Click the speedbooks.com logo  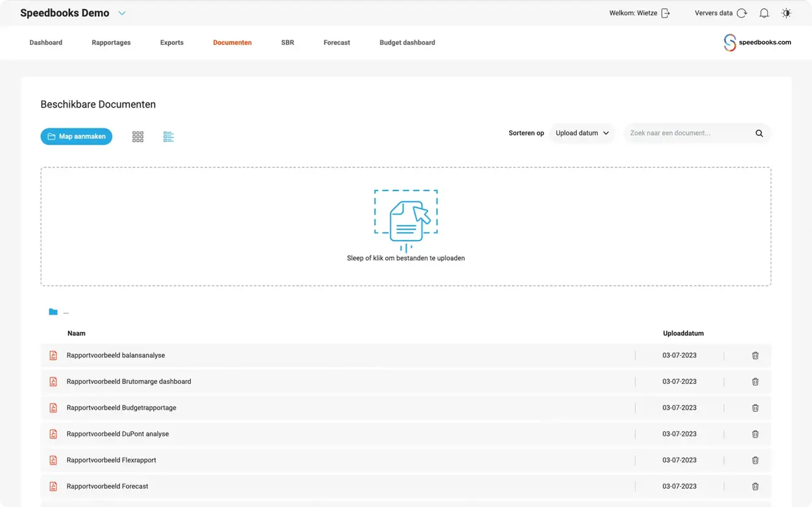click(x=757, y=43)
